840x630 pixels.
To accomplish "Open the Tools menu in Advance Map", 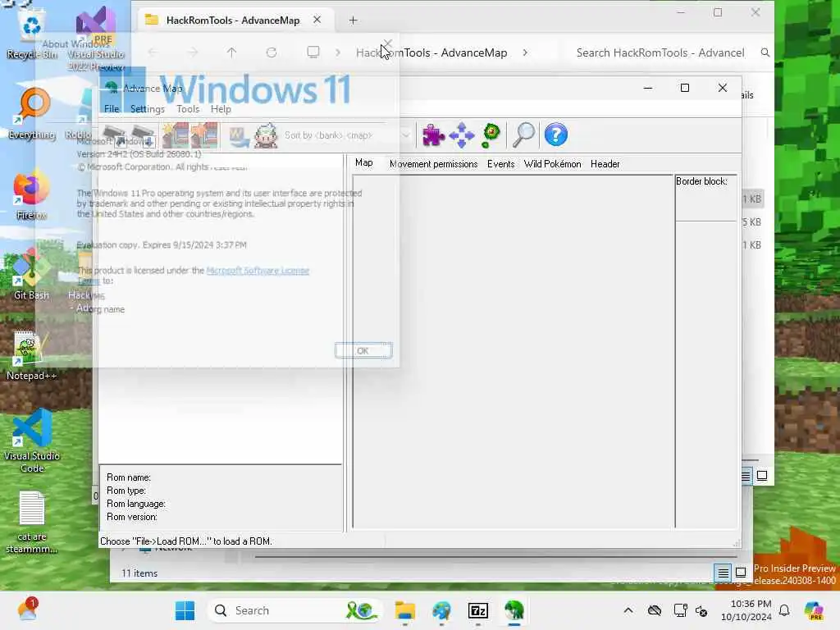I will pyautogui.click(x=188, y=109).
